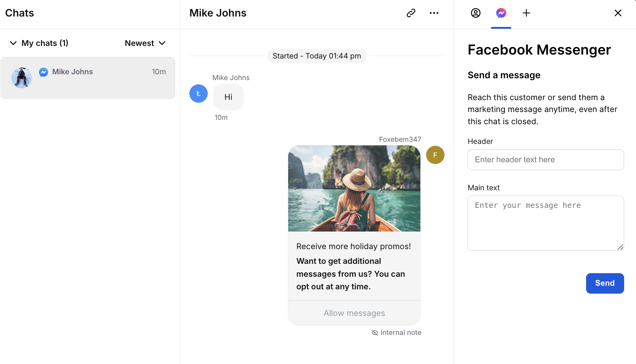Click Mike Johns profile photo thumbnail
Viewport: 636px width, 364px height.
pyautogui.click(x=22, y=78)
